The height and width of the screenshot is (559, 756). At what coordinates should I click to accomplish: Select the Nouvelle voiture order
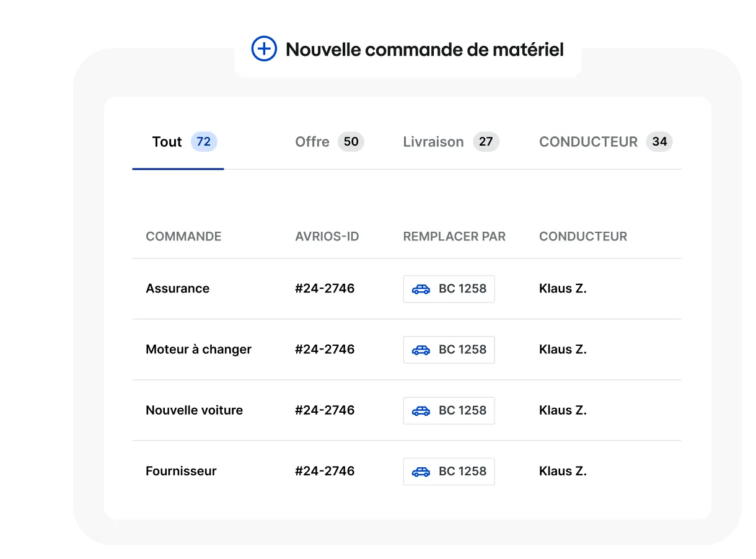(407, 410)
